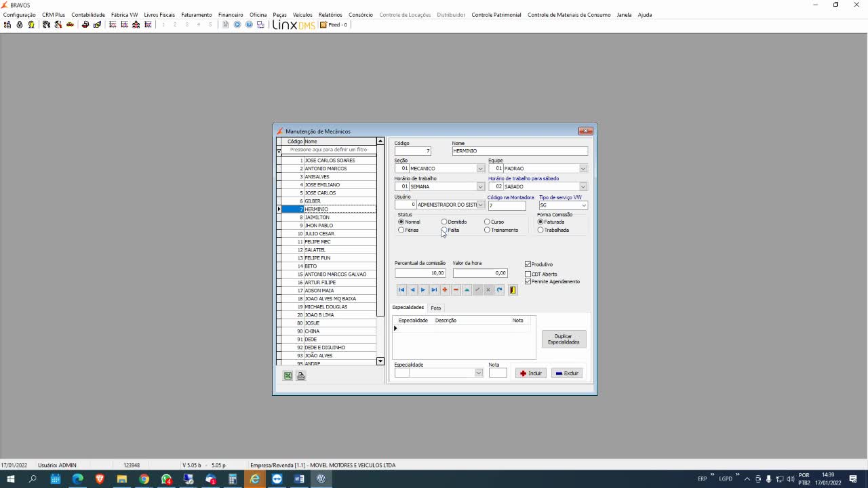Open Microsoft Edge from the taskbar
This screenshot has width=868, height=488.
point(78,479)
